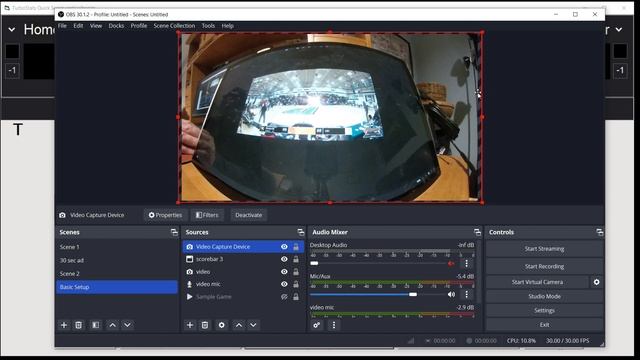Open the Tools menu
This screenshot has width=640, height=360.
(208, 26)
